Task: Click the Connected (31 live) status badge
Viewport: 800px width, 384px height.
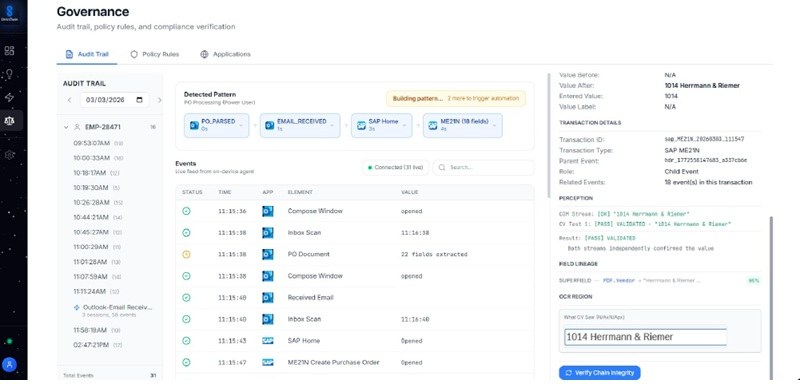Action: point(395,167)
